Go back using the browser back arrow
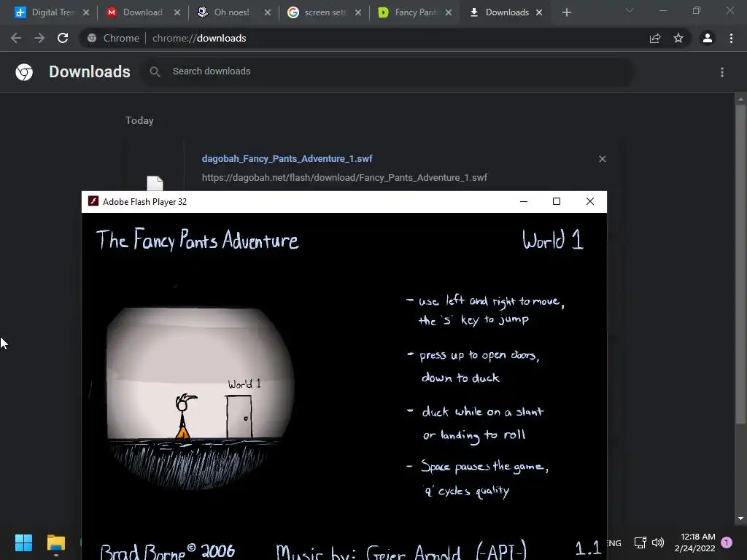The image size is (747, 560). [16, 38]
